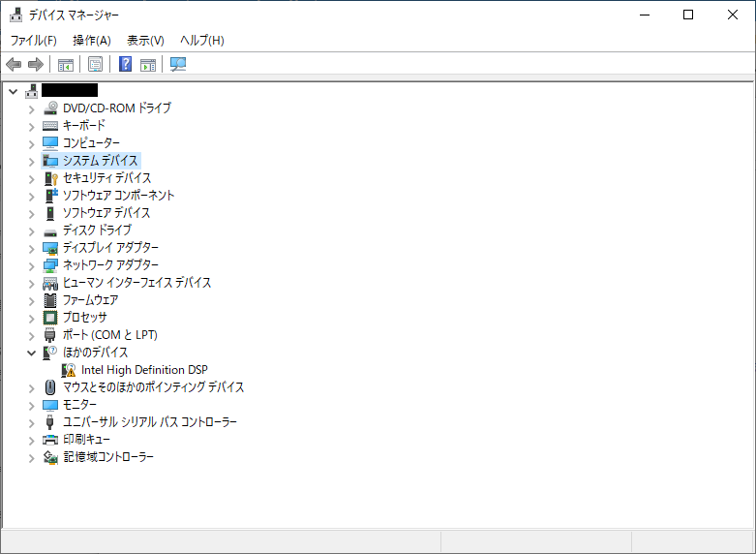Screen dimensions: 756x554
Task: Expand the コンピューター category
Action: [x=32, y=143]
